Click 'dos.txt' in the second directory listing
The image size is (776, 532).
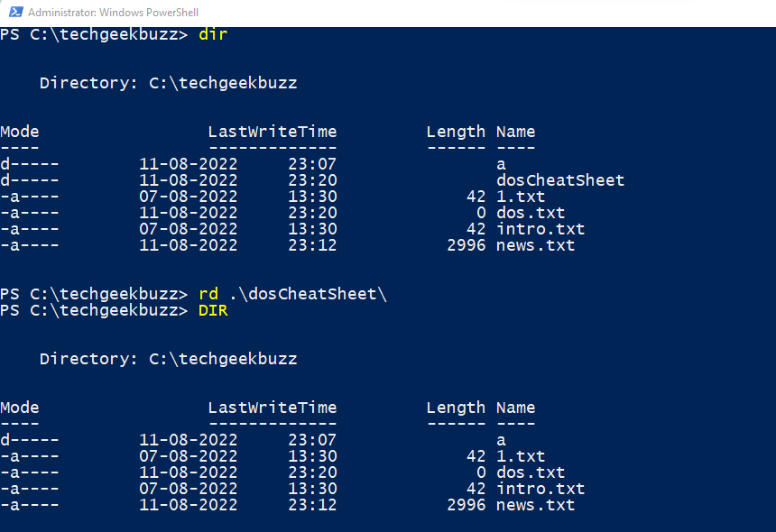531,472
